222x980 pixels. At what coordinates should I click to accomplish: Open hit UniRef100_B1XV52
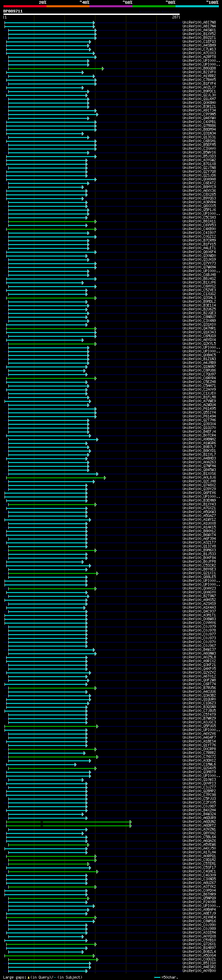tap(199, 34)
